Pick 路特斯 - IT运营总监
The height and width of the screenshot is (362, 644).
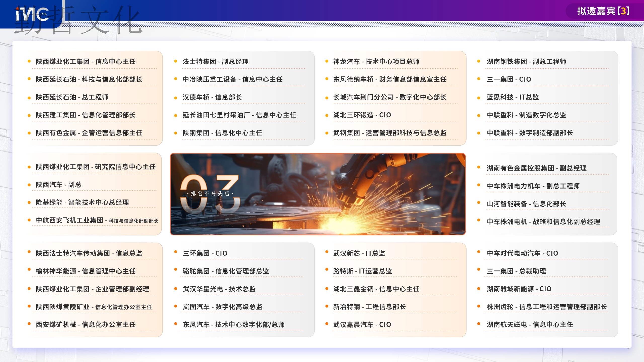point(363,271)
